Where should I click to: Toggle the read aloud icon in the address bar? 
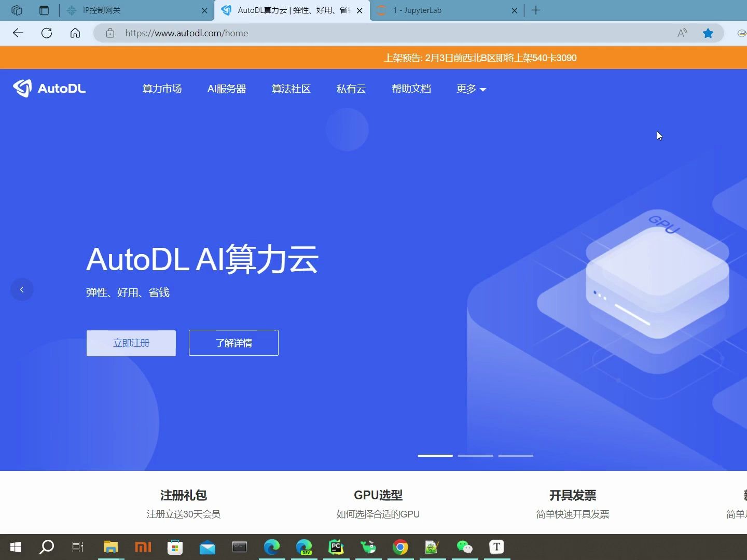[x=682, y=33]
